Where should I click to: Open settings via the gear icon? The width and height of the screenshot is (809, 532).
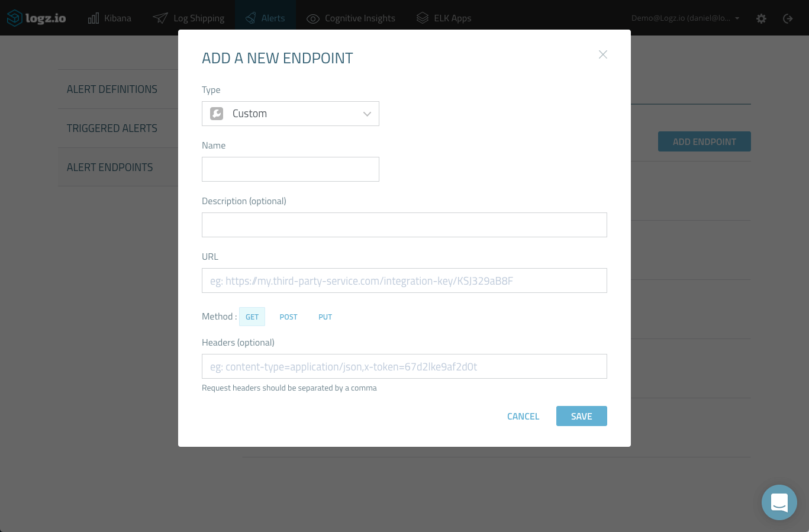[762, 18]
